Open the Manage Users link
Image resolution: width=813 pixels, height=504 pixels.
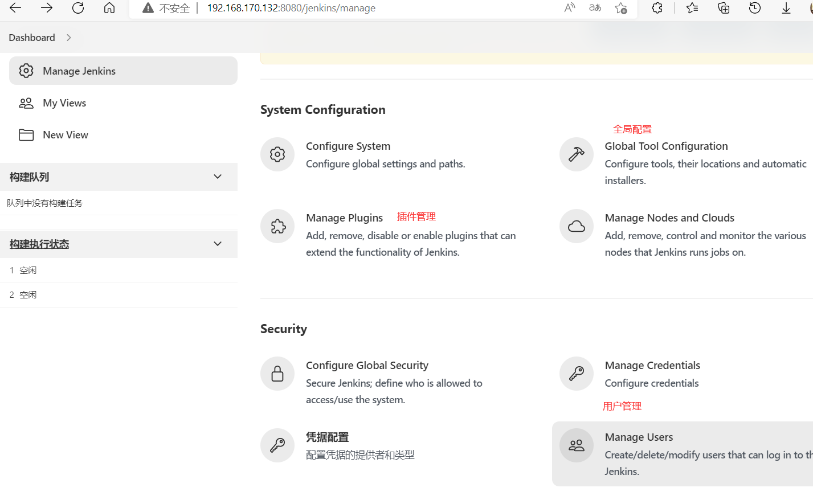pyautogui.click(x=639, y=437)
